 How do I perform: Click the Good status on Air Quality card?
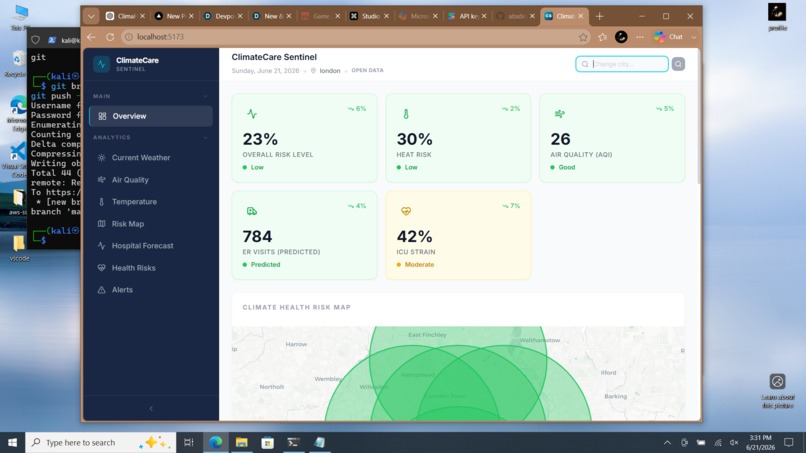point(563,167)
